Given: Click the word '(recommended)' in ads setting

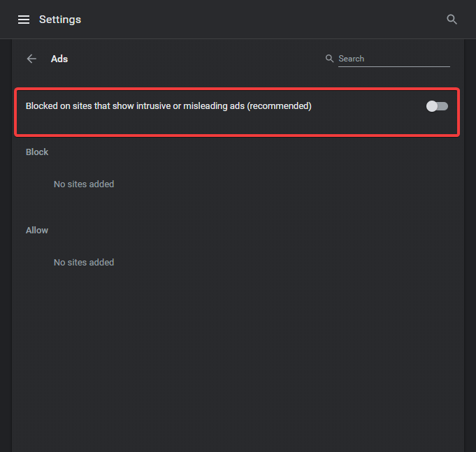Looking at the screenshot, I should coord(280,106).
